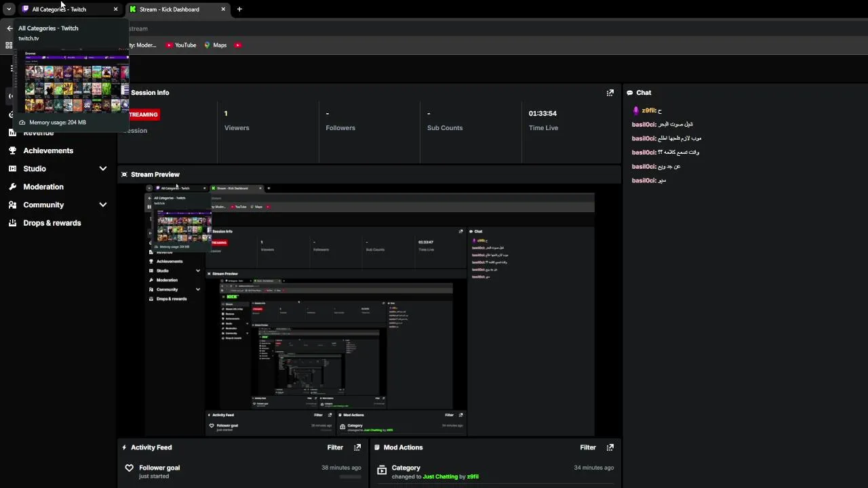This screenshot has height=488, width=868.
Task: Click the Time Live label
Action: [543, 128]
